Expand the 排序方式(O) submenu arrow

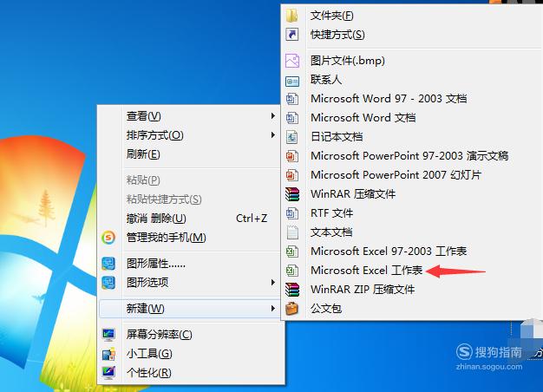click(x=273, y=135)
